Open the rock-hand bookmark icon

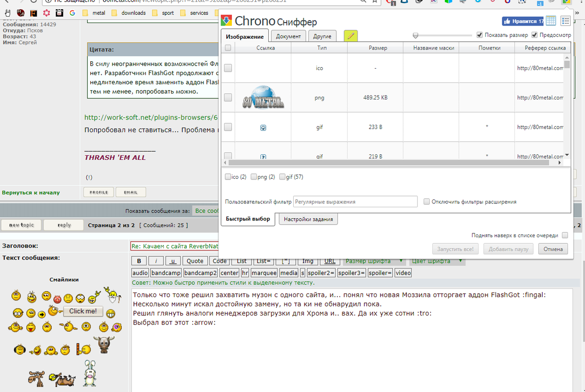pyautogui.click(x=8, y=13)
